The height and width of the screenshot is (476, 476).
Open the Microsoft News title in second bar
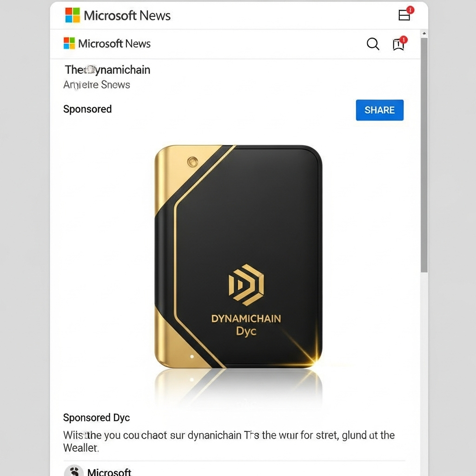pos(114,44)
